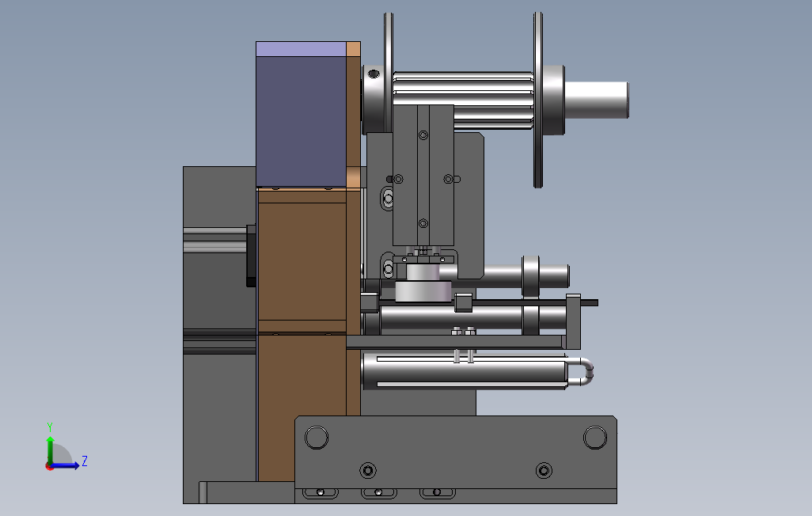Select the rightmost slotted hole under base plate
The image size is (812, 516).
coord(438,493)
